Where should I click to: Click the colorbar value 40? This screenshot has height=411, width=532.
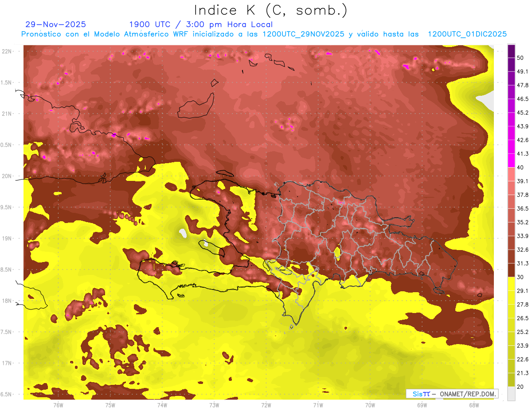pyautogui.click(x=521, y=168)
